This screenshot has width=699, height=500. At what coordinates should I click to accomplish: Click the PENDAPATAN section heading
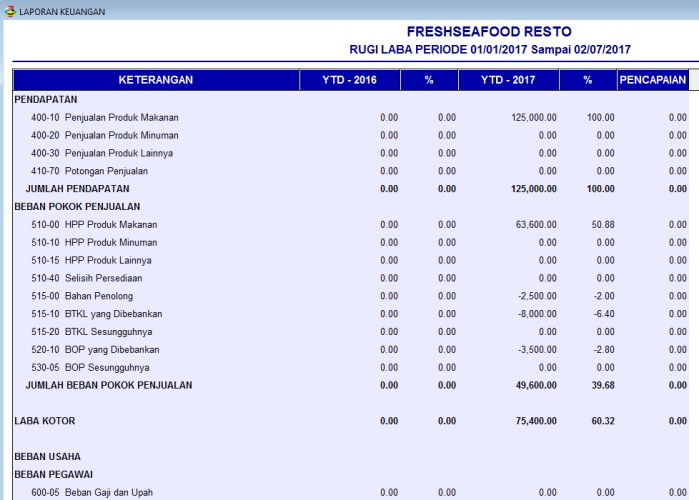[46, 99]
